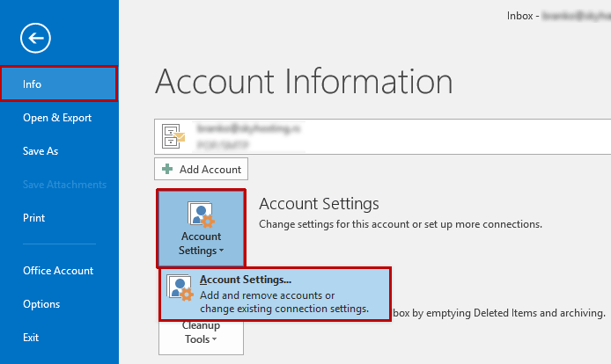Click the Account Settings... menu entry icon
Viewport: 611px width, 364px height.
pos(180,288)
